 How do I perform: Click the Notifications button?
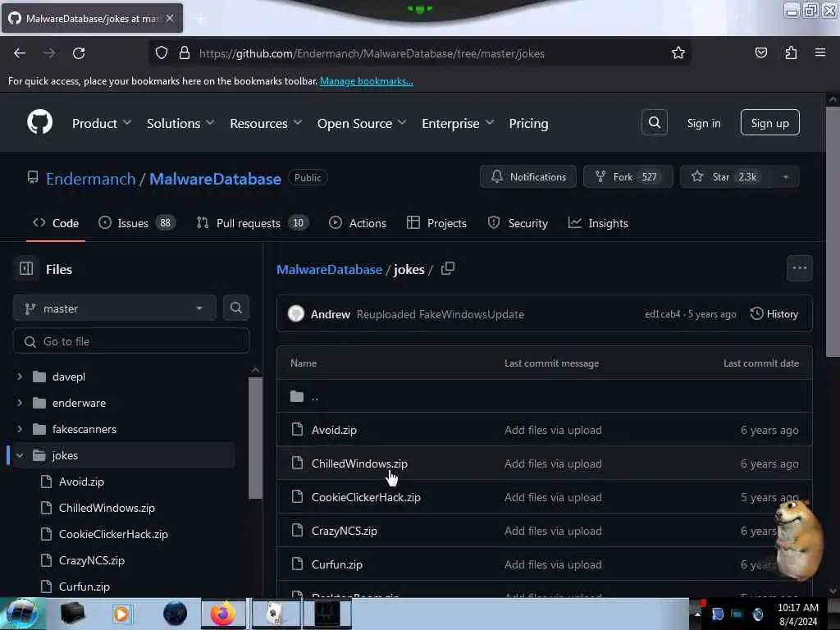click(528, 177)
